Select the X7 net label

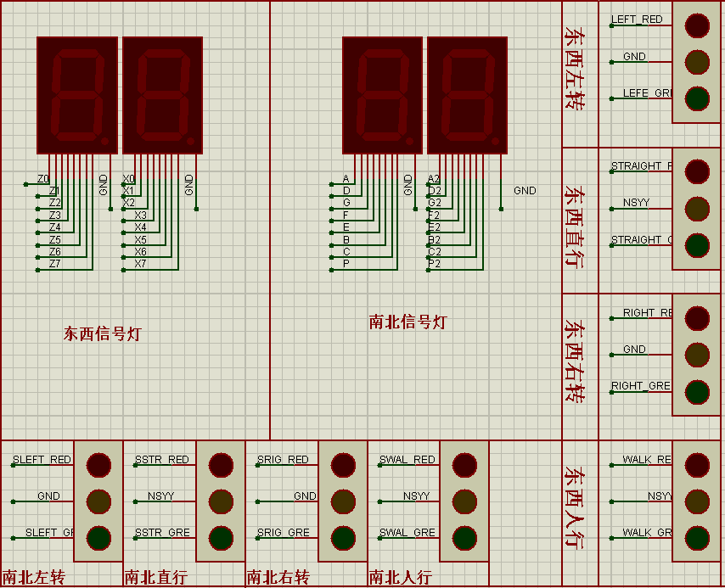[141, 264]
